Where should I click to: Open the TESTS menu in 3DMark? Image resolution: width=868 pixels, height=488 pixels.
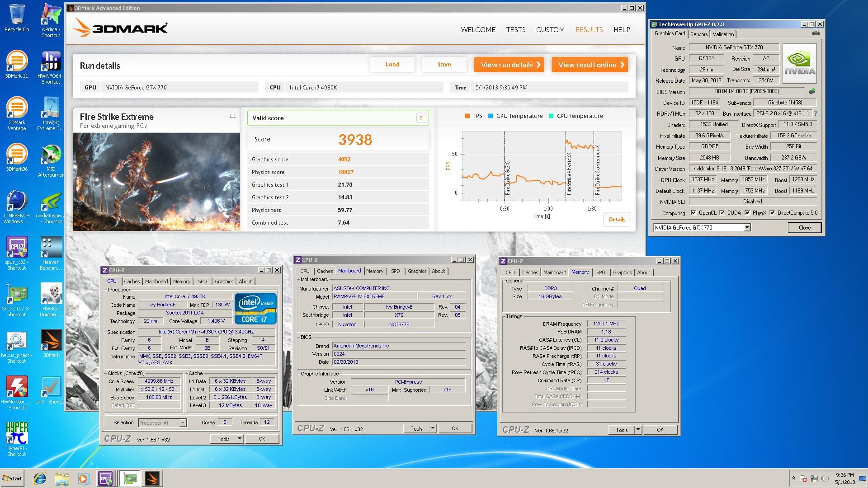[516, 29]
